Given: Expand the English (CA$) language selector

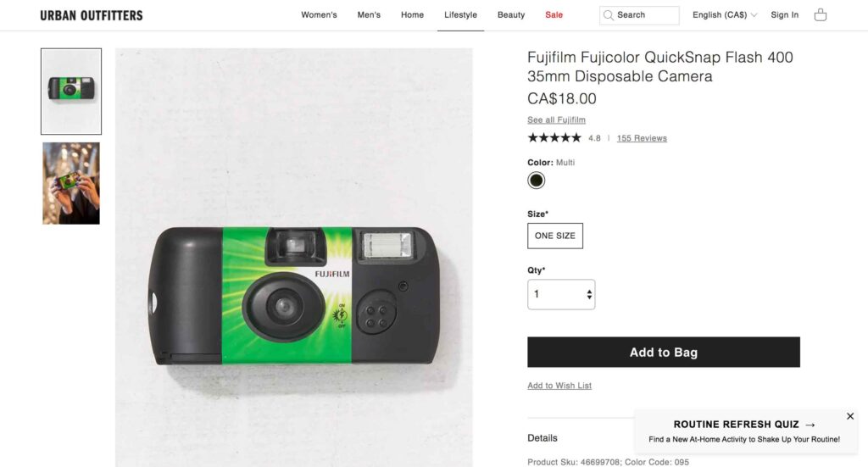Looking at the screenshot, I should coord(725,15).
